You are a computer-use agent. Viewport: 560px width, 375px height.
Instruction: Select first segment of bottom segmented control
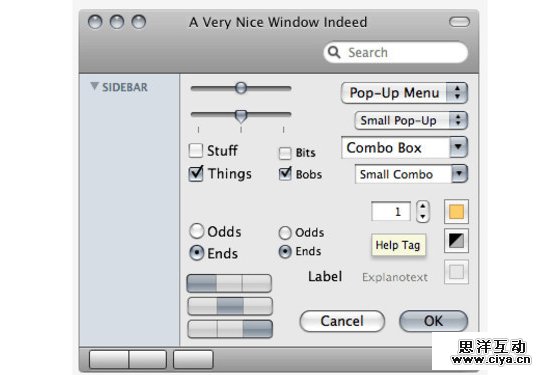click(202, 329)
